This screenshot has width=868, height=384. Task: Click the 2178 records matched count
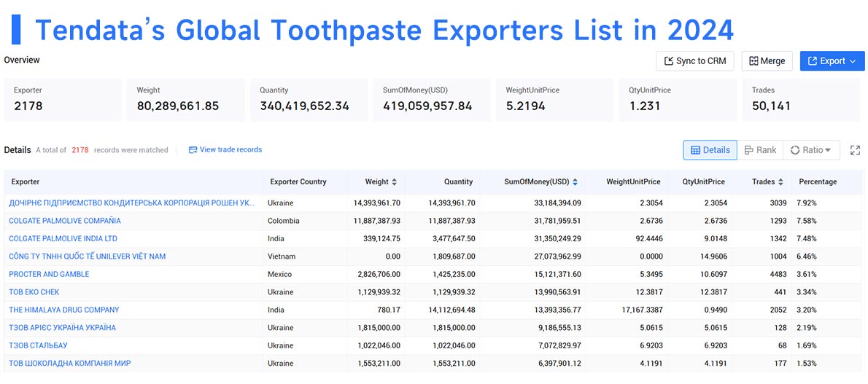[x=80, y=149]
